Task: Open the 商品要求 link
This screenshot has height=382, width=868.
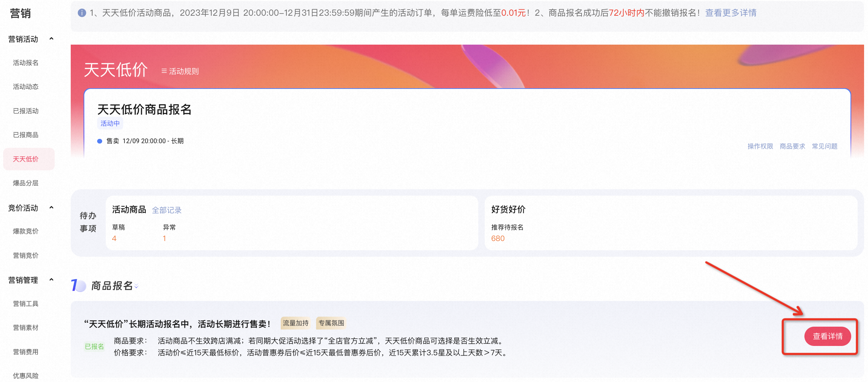Action: tap(792, 146)
